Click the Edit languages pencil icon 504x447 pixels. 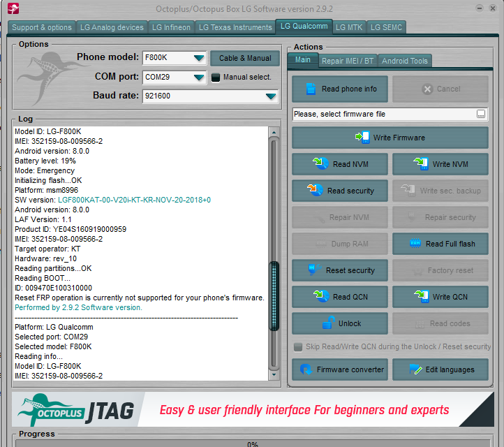415,369
